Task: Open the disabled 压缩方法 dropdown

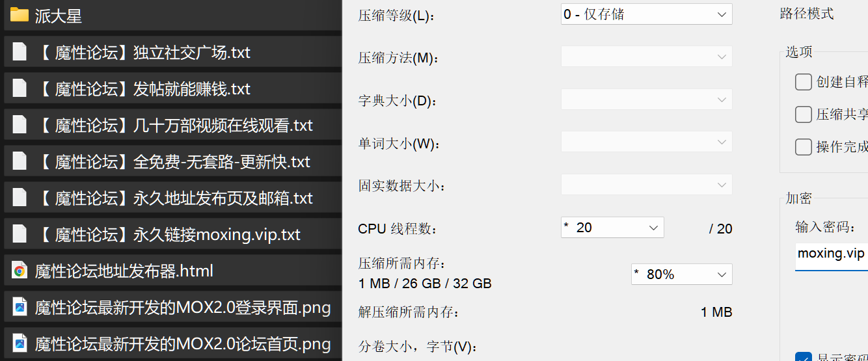Action: [x=646, y=57]
